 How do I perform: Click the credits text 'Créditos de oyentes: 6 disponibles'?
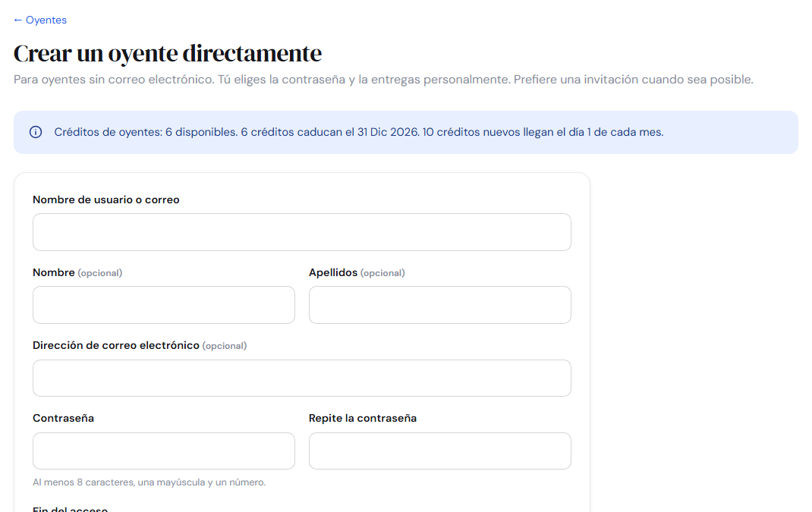[146, 132]
